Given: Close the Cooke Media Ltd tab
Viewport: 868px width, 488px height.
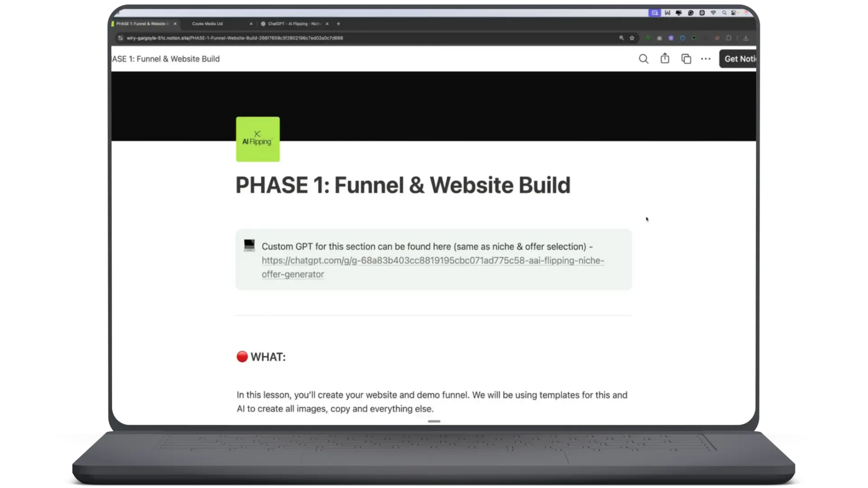Looking at the screenshot, I should point(251,24).
